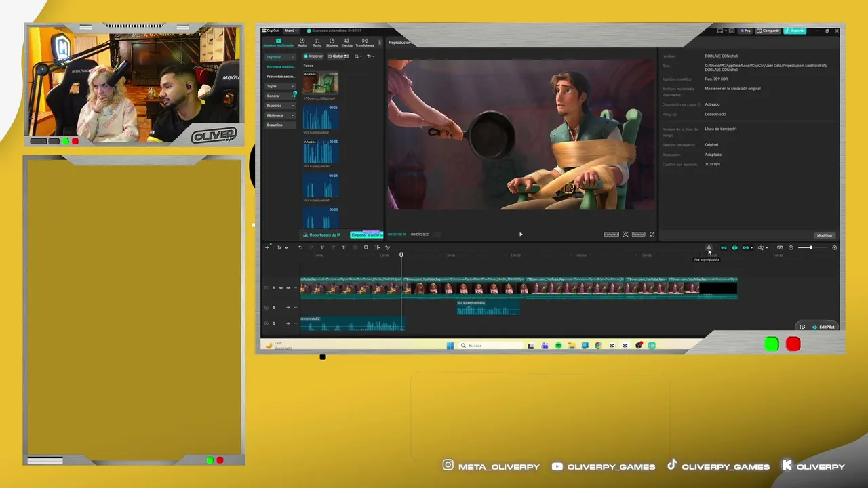Open the aspect ratio button in player
This screenshot has width=868, height=488.
638,235
